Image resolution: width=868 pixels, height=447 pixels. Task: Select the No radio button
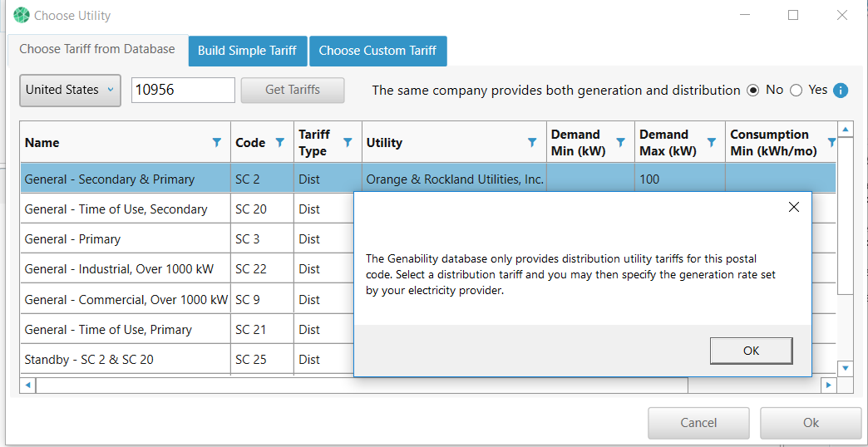click(x=753, y=91)
